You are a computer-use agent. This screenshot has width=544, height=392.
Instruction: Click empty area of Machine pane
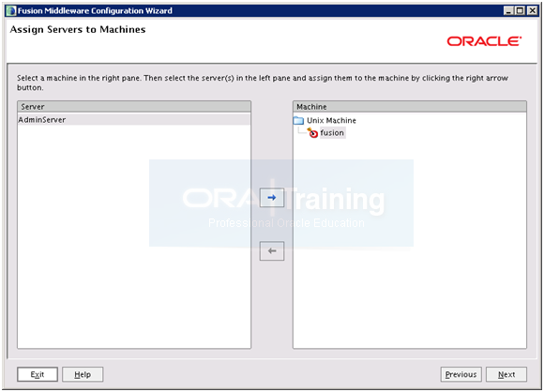409,278
